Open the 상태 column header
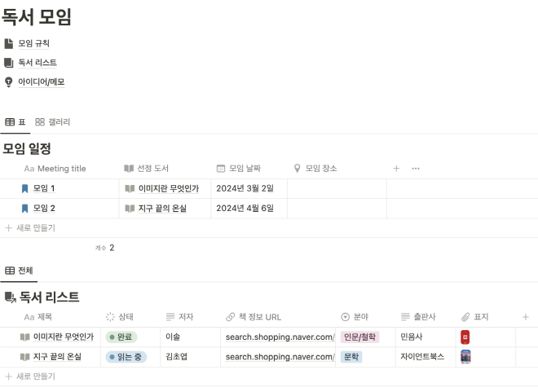538x392 pixels. [119, 317]
